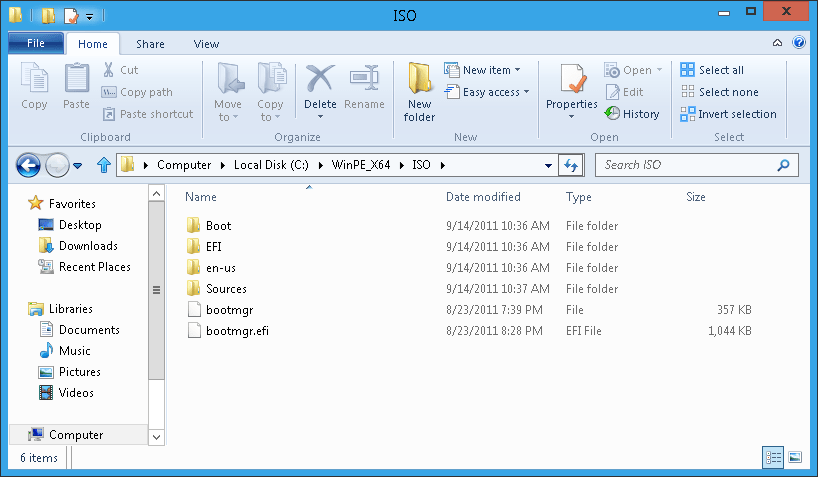
Task: Open the address bar history dropdown
Action: (x=548, y=166)
